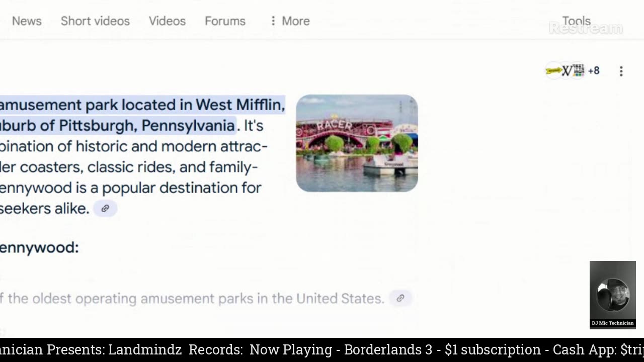
Task: Select the 'ennywood:' heading text
Action: [x=39, y=247]
